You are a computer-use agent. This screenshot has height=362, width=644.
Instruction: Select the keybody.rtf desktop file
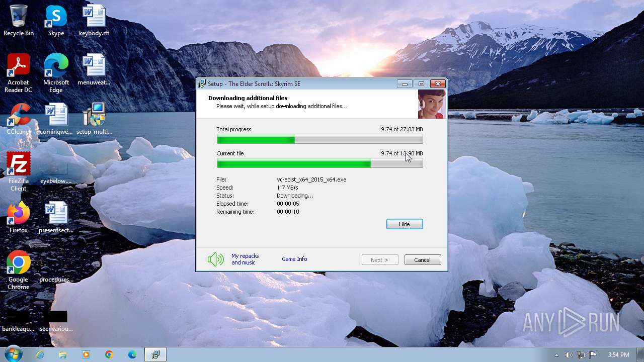(94, 21)
